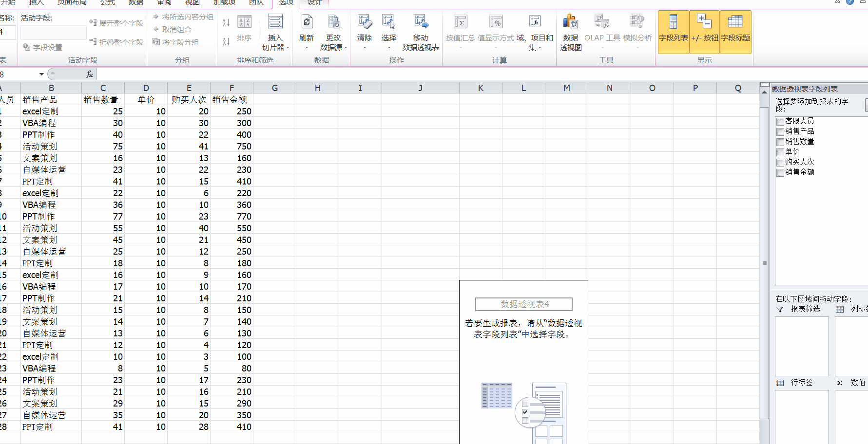Click the Refresh (刷新) pivot data icon
Viewport: 868px width, 444px height.
pyautogui.click(x=307, y=22)
